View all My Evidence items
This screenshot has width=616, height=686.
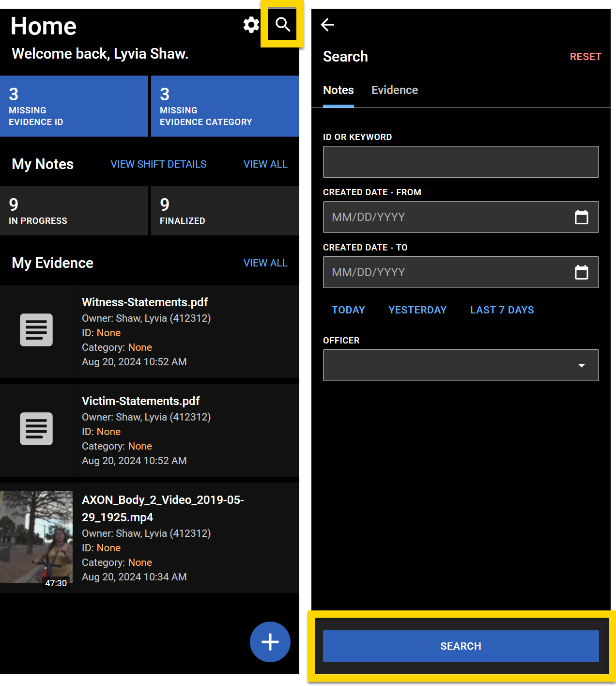(265, 263)
